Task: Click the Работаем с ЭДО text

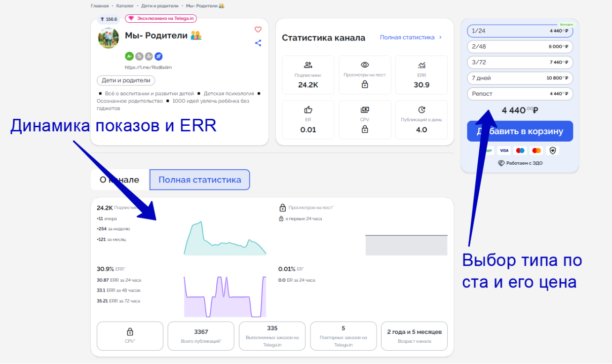Action: coord(524,163)
